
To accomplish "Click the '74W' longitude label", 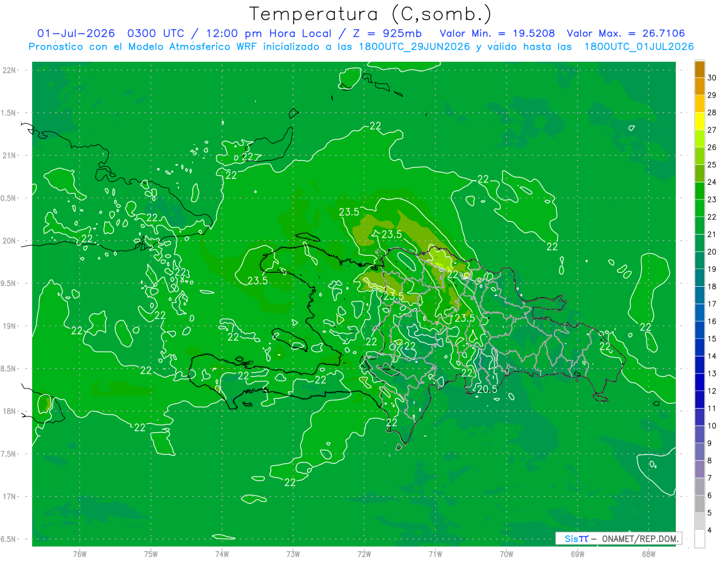I will (x=222, y=554).
